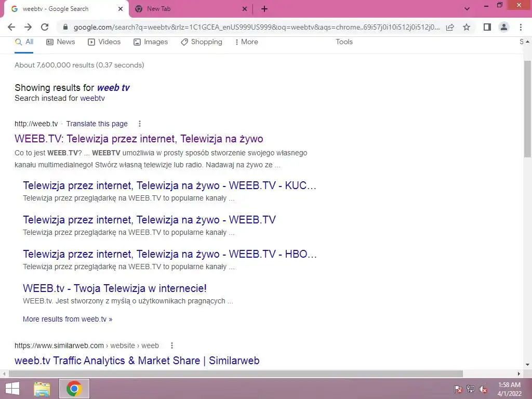The height and width of the screenshot is (399, 532).
Task: Click the similarweb.com breadcrumb URL
Action: click(87, 345)
